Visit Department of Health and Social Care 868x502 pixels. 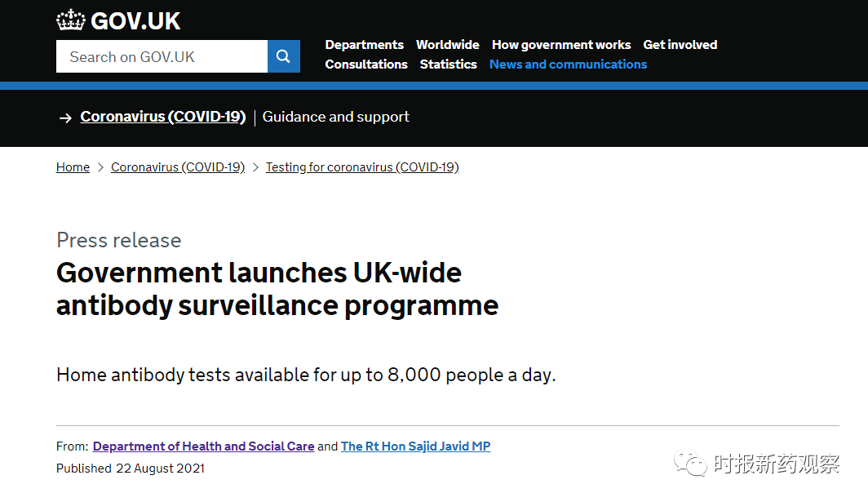(203, 446)
